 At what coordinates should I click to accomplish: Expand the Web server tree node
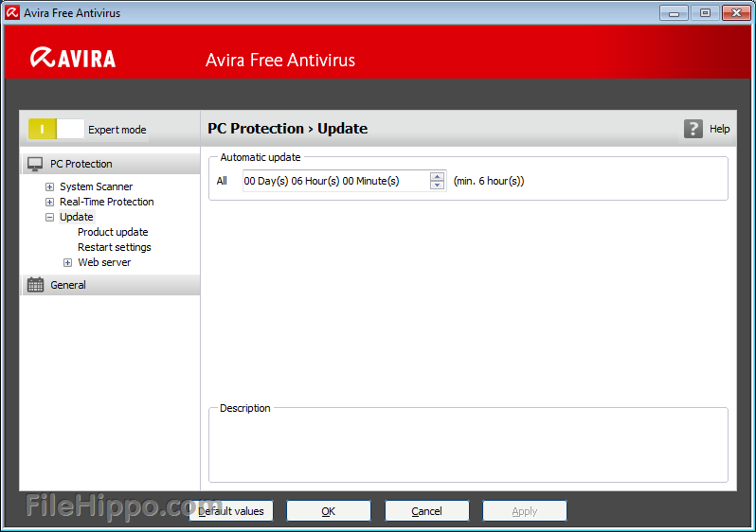[x=68, y=262]
